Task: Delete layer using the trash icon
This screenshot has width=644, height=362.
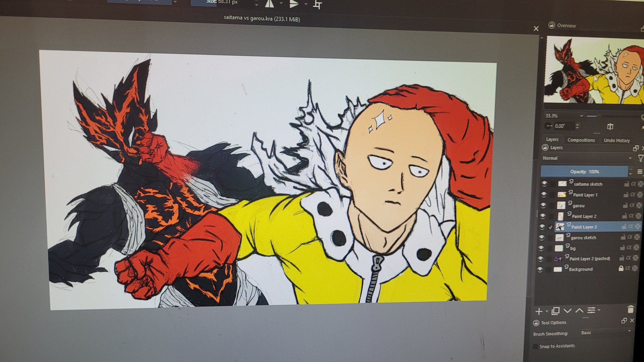Action: (630, 310)
